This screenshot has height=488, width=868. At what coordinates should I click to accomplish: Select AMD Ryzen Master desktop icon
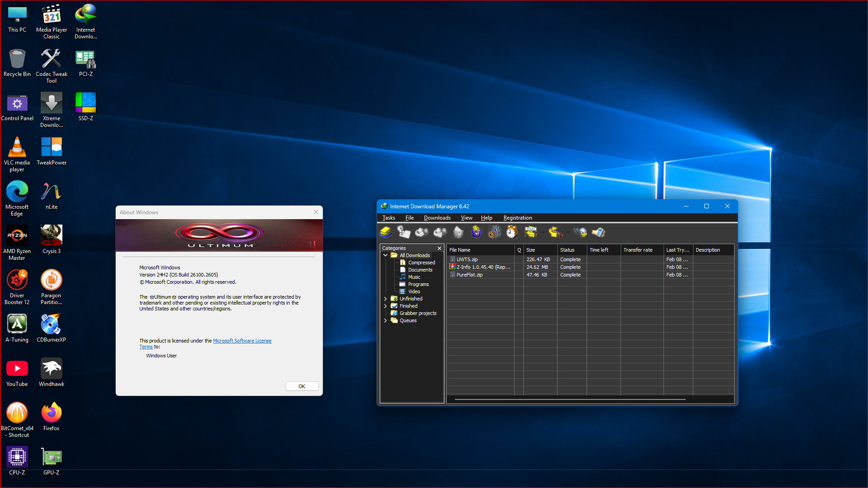point(17,243)
